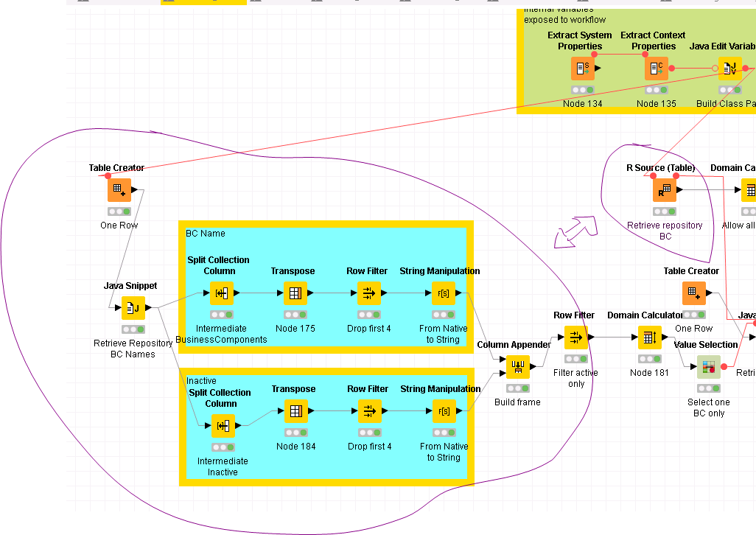
Task: Click the Domain Calculator Node 181 icon
Action: [649, 338]
